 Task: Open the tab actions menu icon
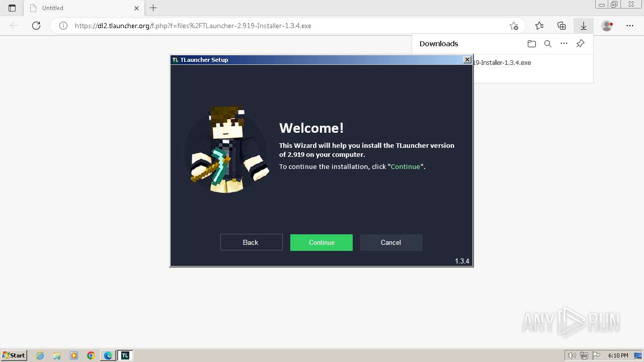pyautogui.click(x=12, y=8)
